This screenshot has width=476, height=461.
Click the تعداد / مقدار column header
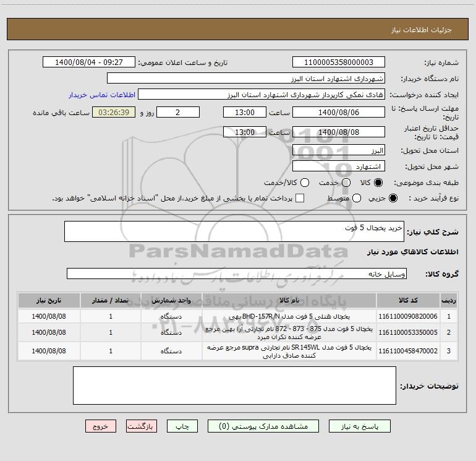click(x=111, y=300)
